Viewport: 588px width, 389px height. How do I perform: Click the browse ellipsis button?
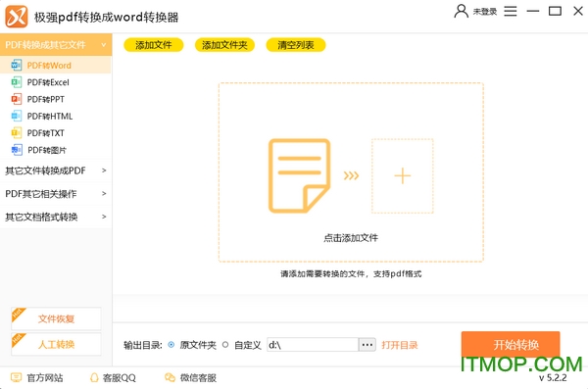[x=367, y=344]
